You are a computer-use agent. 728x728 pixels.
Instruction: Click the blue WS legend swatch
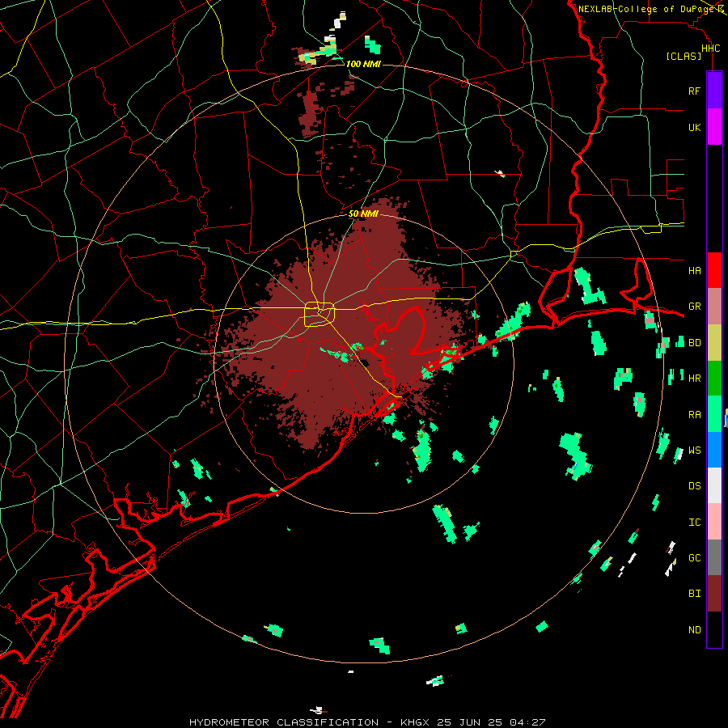click(x=714, y=450)
